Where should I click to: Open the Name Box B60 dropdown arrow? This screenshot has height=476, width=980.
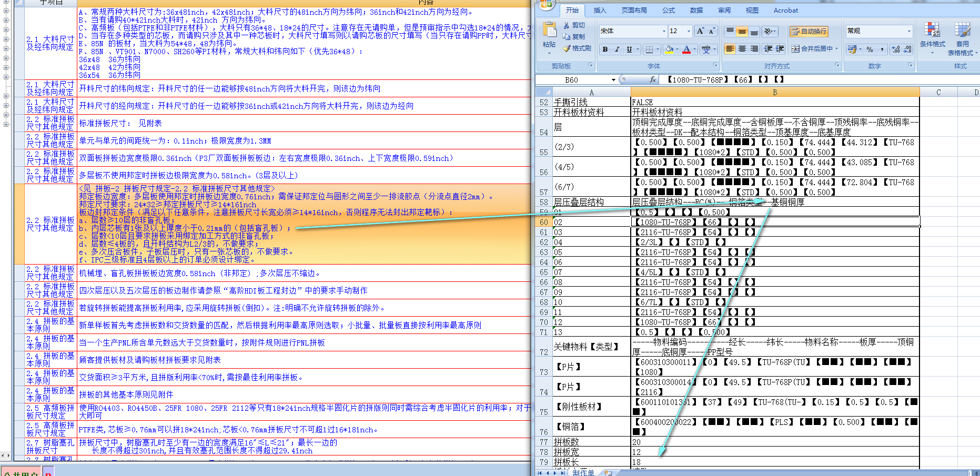(x=613, y=80)
